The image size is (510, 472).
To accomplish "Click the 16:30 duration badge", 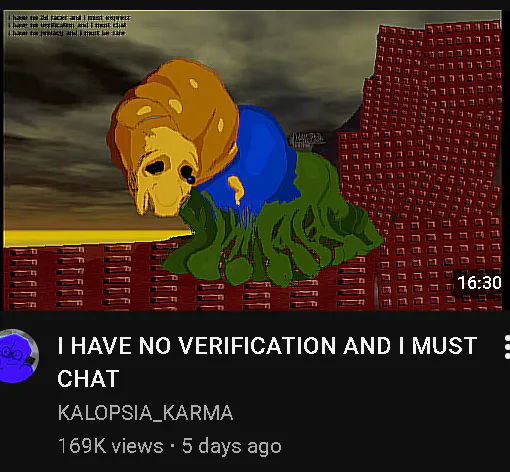I will coord(479,283).
